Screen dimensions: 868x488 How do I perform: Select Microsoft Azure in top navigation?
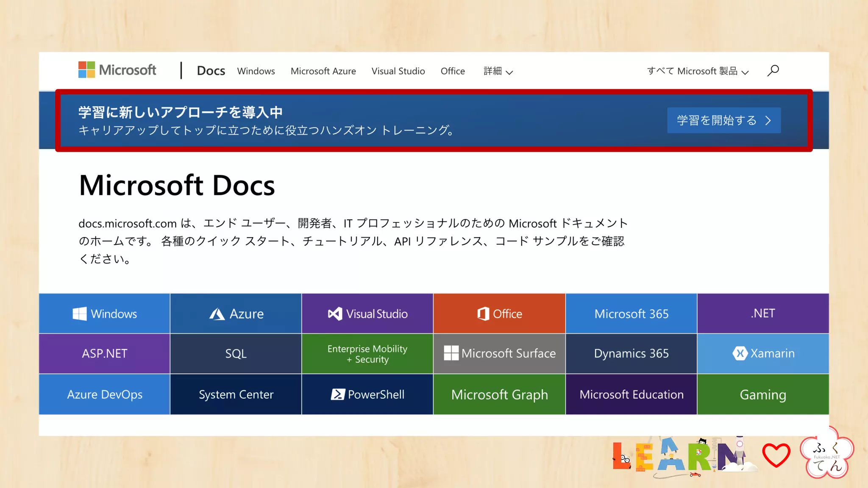(323, 71)
